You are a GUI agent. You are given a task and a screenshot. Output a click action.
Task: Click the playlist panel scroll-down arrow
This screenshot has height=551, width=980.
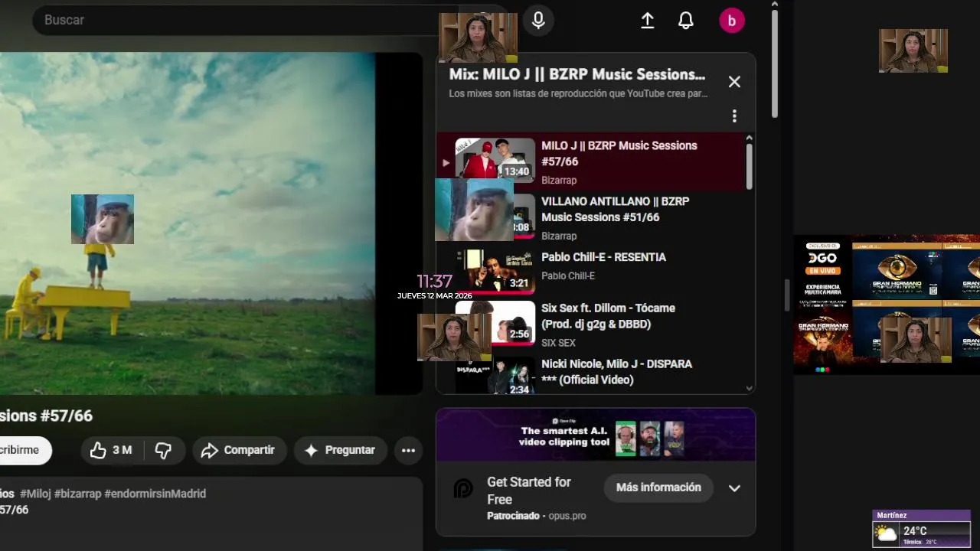tap(749, 389)
